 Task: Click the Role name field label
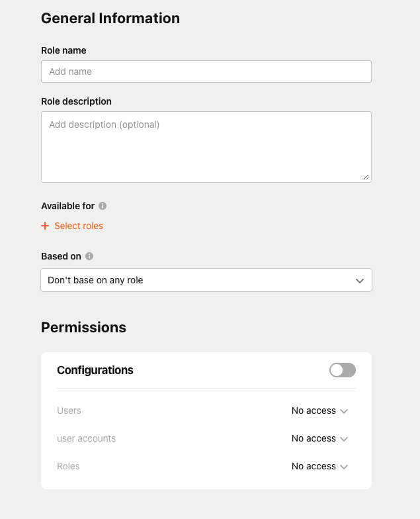tap(63, 50)
